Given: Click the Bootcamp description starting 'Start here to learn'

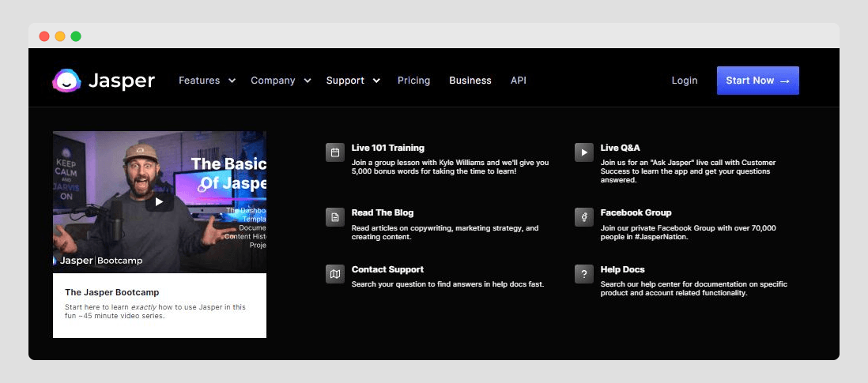Looking at the screenshot, I should 155,312.
